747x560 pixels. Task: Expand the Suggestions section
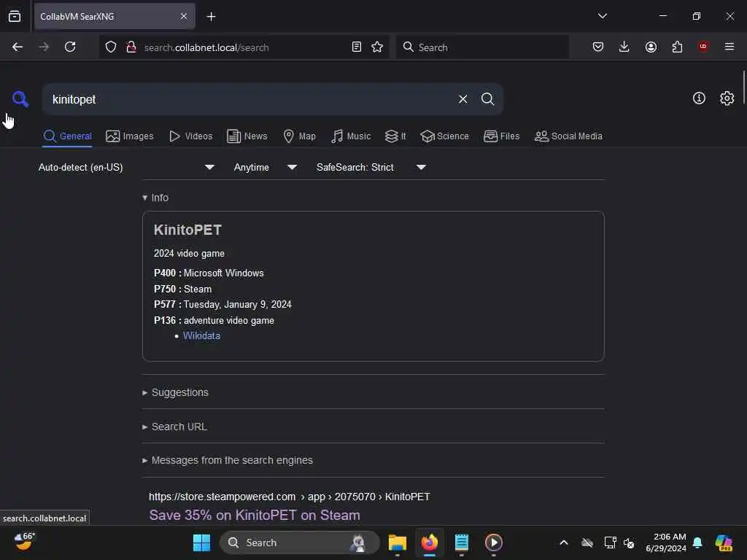(x=175, y=392)
